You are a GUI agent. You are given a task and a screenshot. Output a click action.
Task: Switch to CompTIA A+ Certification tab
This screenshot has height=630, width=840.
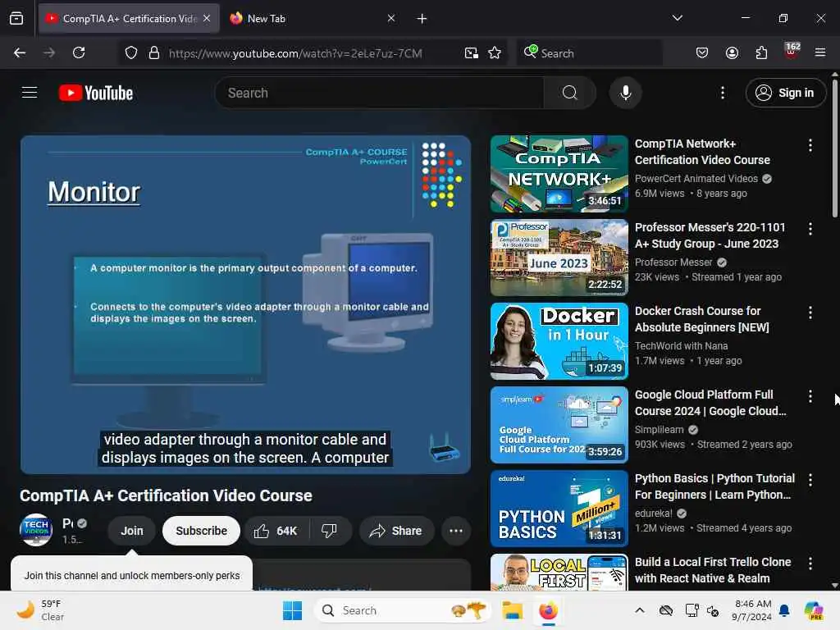pyautogui.click(x=129, y=19)
